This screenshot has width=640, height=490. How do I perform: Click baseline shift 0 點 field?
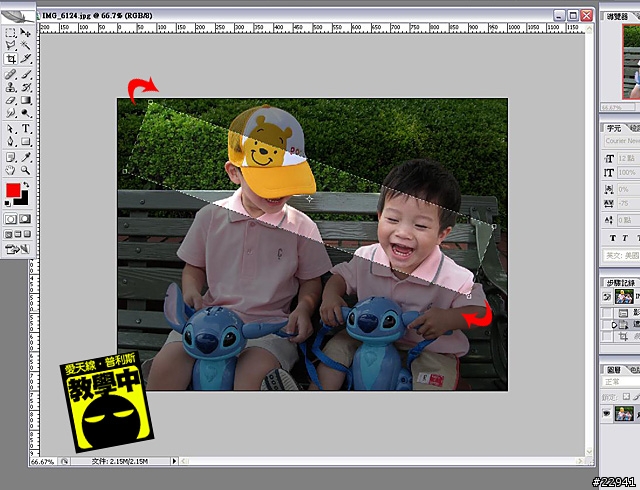(628, 220)
